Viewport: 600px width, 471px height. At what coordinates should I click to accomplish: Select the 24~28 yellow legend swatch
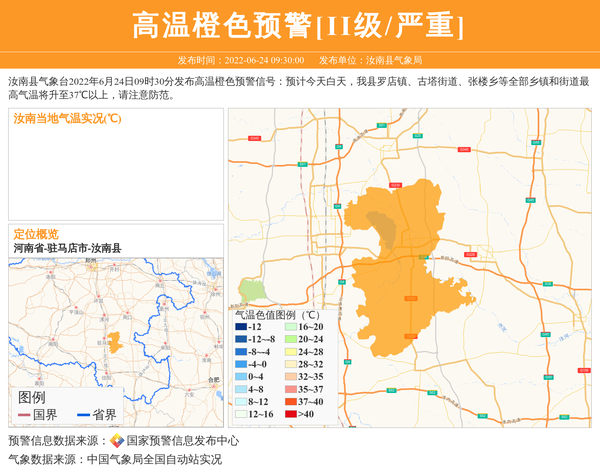(291, 352)
